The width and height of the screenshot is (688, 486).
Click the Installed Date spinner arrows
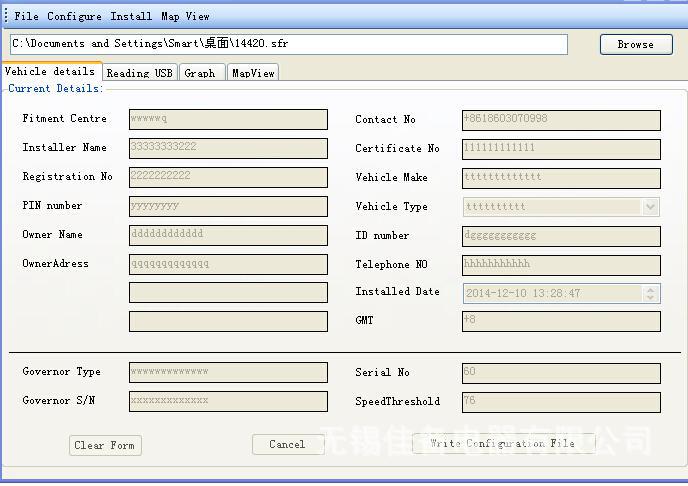click(651, 294)
